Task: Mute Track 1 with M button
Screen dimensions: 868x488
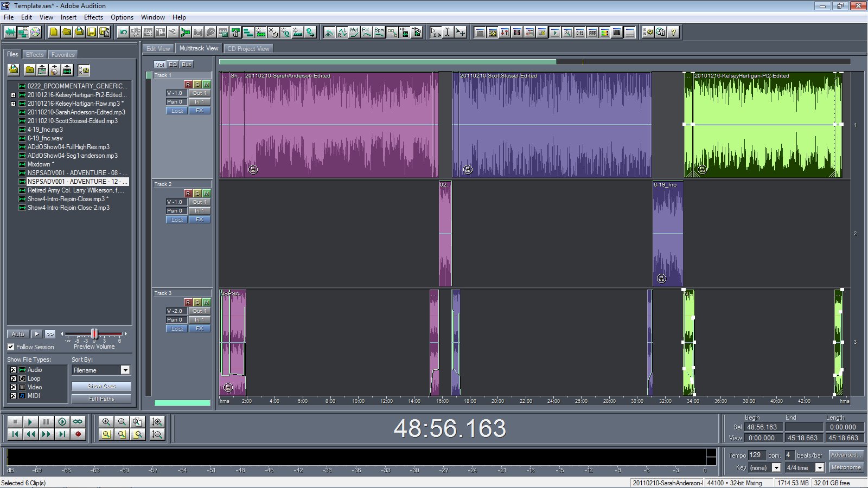Action: [x=206, y=85]
